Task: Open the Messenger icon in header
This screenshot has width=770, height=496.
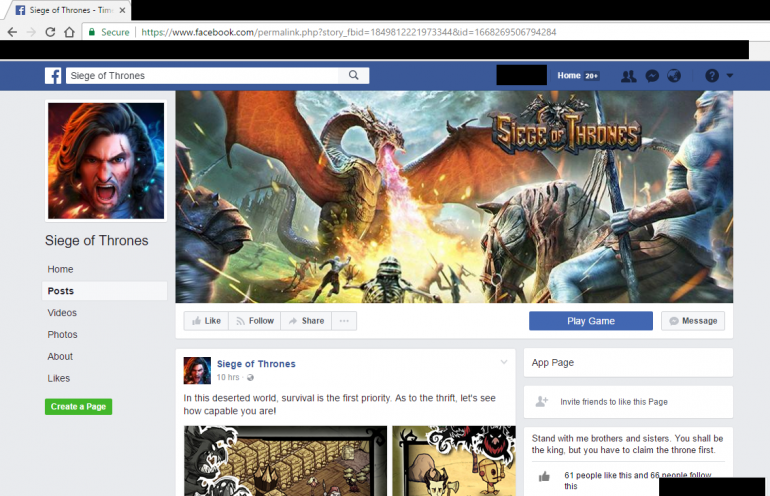Action: click(x=651, y=76)
